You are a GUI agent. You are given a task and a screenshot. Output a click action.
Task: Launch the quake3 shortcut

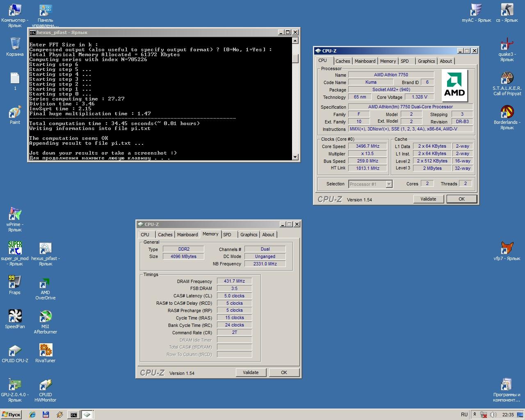pyautogui.click(x=507, y=50)
